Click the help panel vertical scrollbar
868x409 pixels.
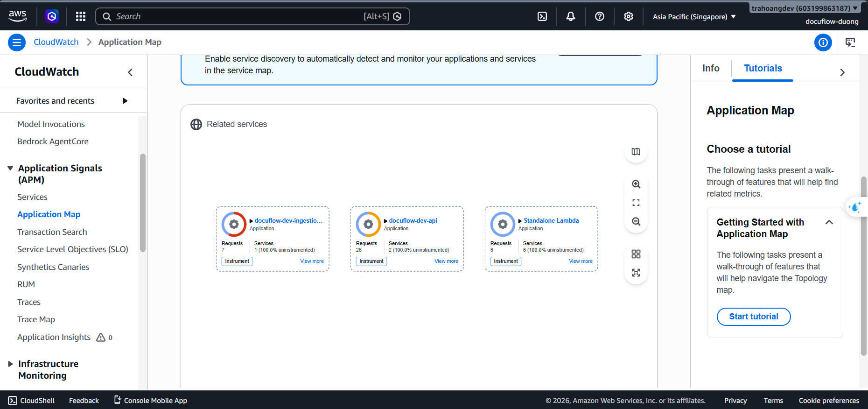(x=864, y=266)
